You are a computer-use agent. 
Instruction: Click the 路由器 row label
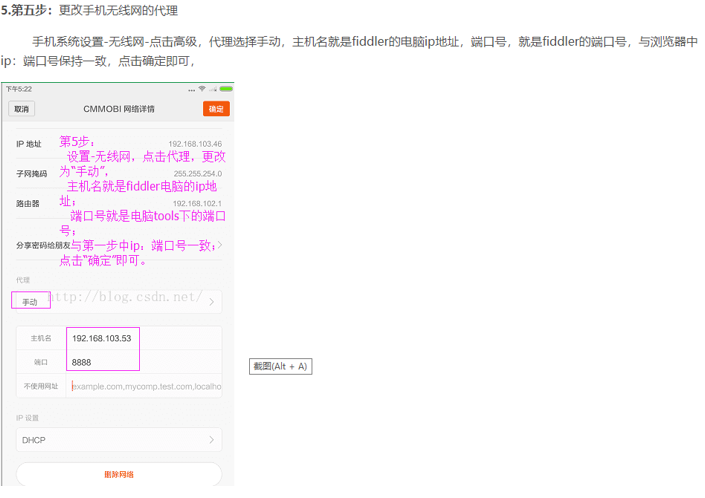click(x=27, y=203)
